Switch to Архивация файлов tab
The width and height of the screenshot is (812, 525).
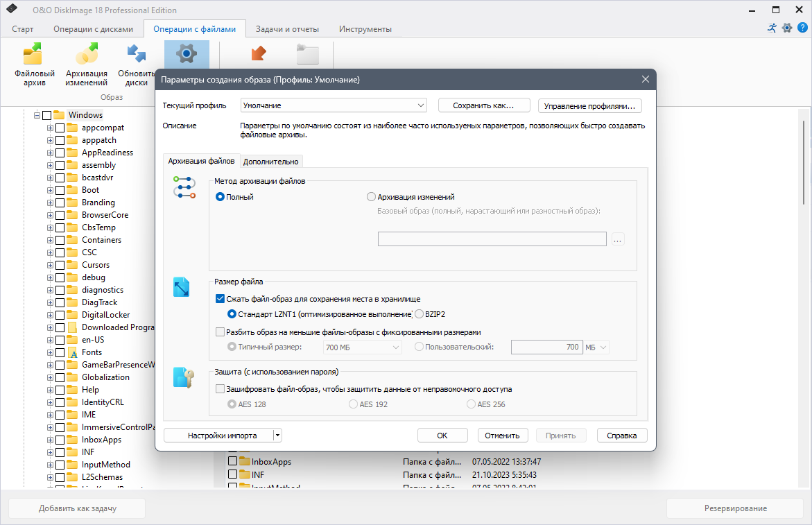[x=202, y=161]
